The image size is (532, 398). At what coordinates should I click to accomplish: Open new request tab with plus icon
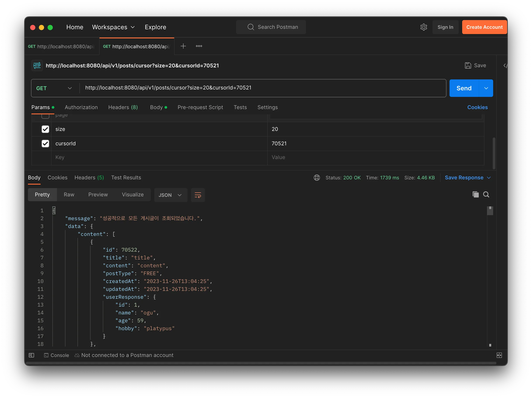(x=183, y=46)
